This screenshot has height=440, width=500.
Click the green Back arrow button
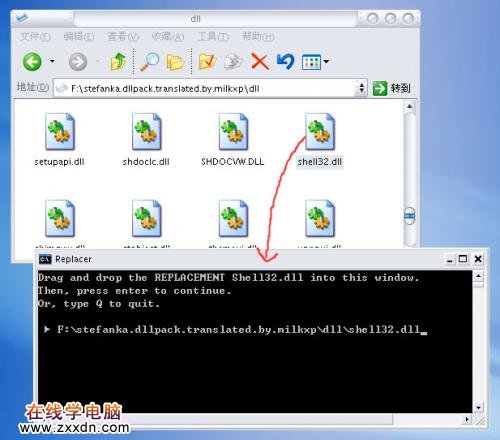(32, 62)
